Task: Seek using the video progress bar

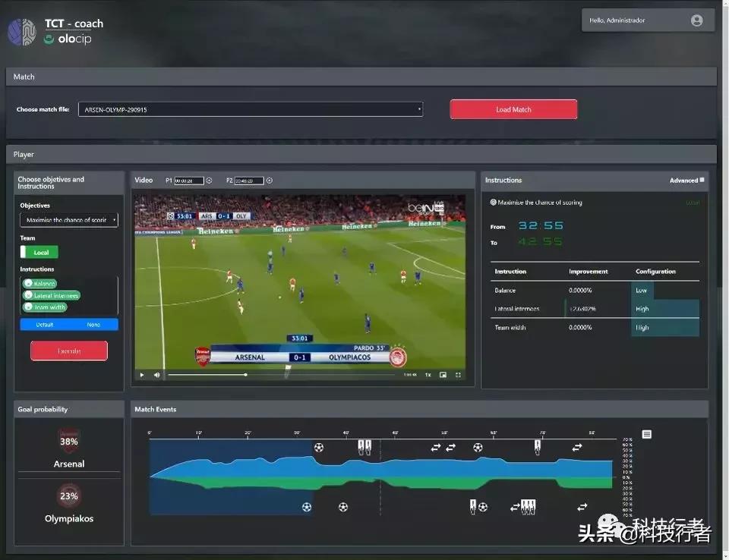Action: 281,375
